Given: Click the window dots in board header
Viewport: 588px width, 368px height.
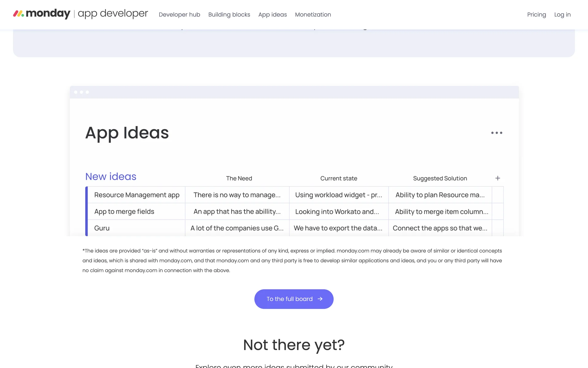Looking at the screenshot, I should [x=81, y=92].
